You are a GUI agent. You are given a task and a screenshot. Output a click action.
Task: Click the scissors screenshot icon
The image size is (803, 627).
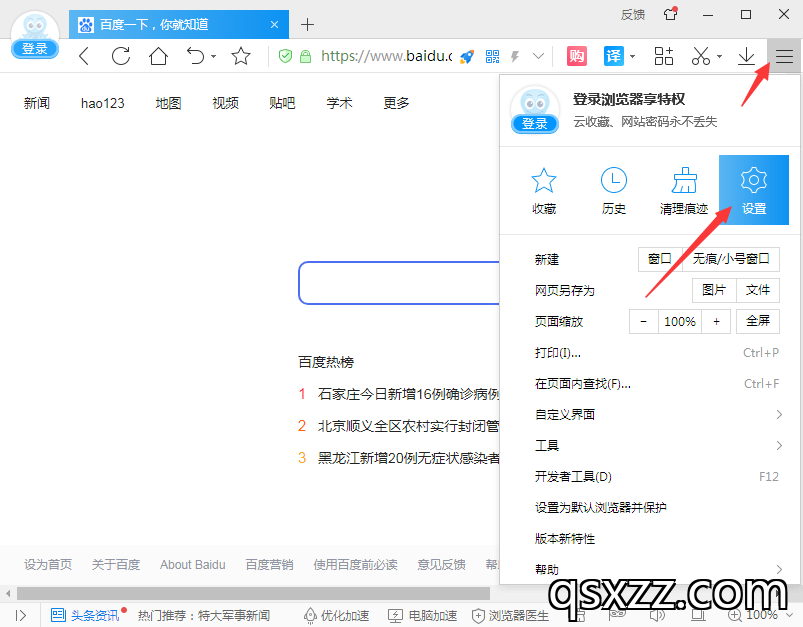coord(701,56)
